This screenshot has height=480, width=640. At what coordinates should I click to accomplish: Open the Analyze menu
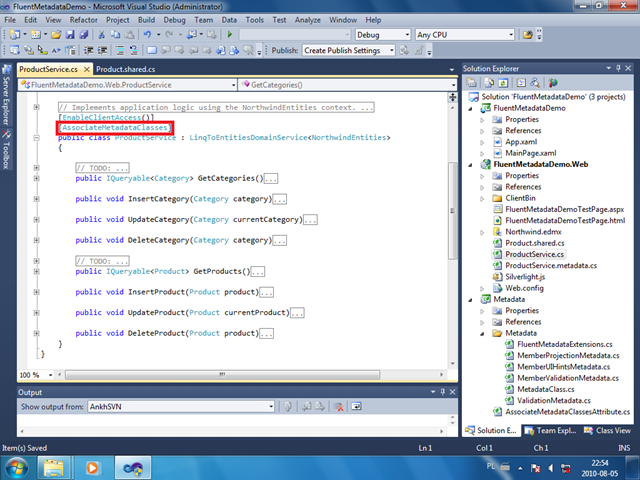point(308,20)
